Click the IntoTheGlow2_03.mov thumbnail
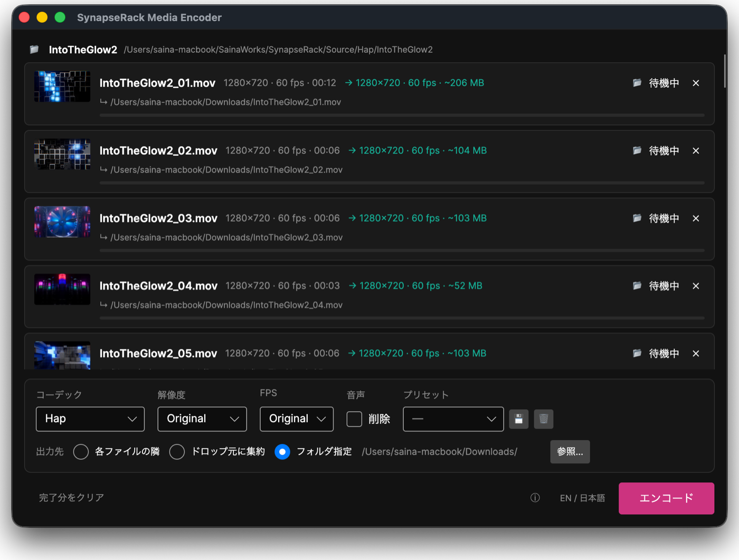This screenshot has height=560, width=739. pos(62,222)
